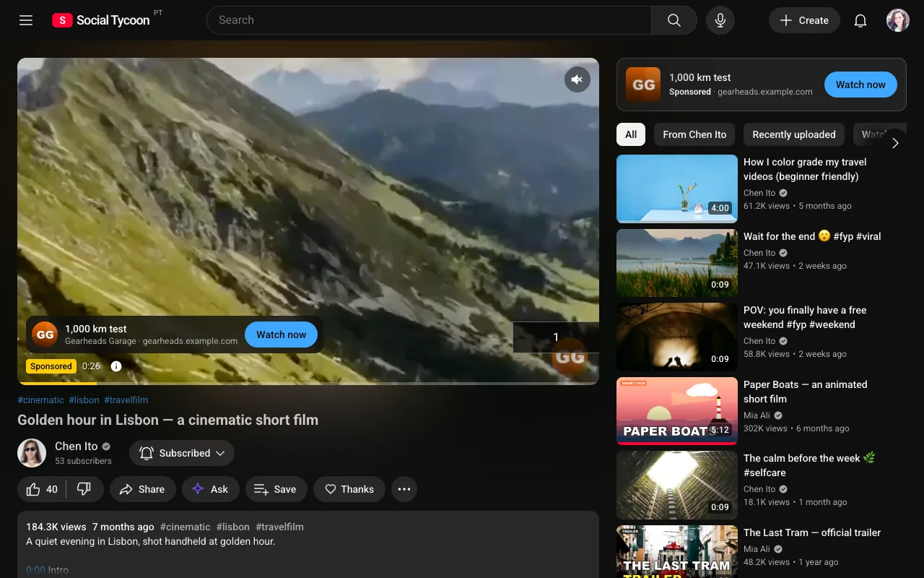This screenshot has width=924, height=578.
Task: Open the calm before the week video
Action: [677, 486]
